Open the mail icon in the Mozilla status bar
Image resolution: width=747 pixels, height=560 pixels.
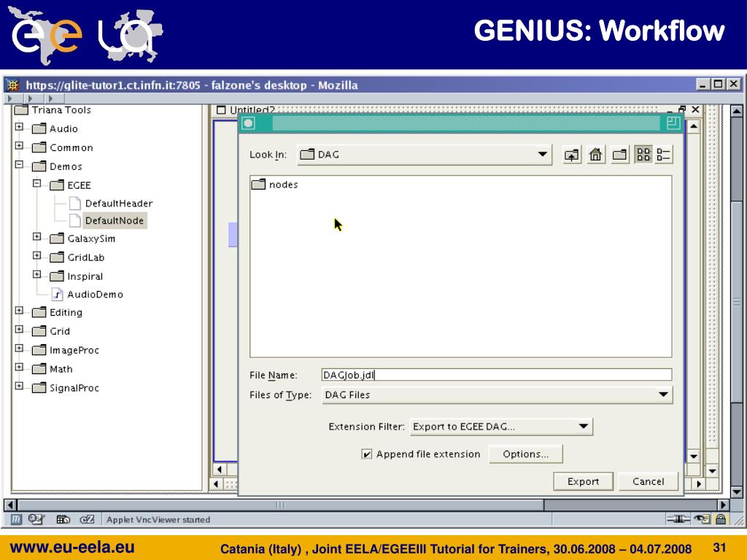(36, 519)
